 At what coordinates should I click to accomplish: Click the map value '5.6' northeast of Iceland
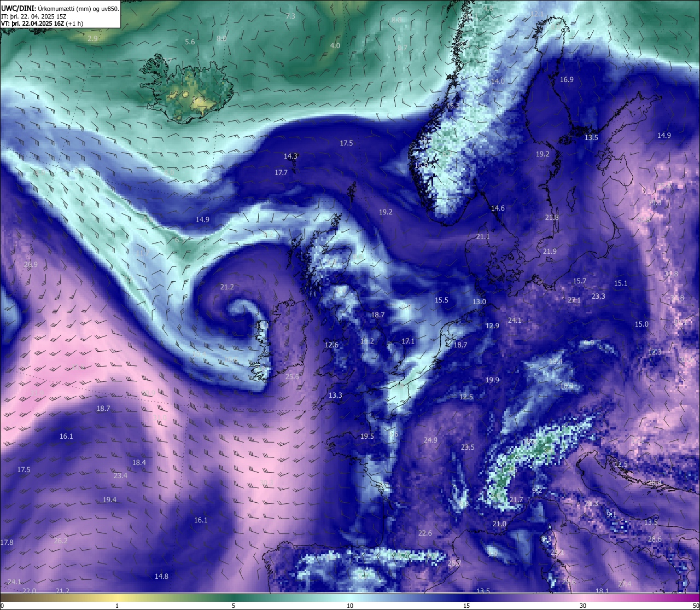(x=190, y=42)
